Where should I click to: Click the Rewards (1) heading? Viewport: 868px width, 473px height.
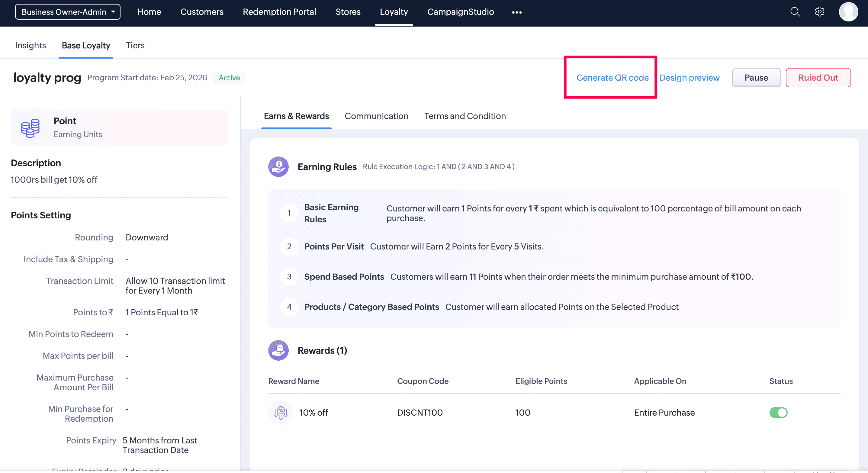pyautogui.click(x=322, y=350)
